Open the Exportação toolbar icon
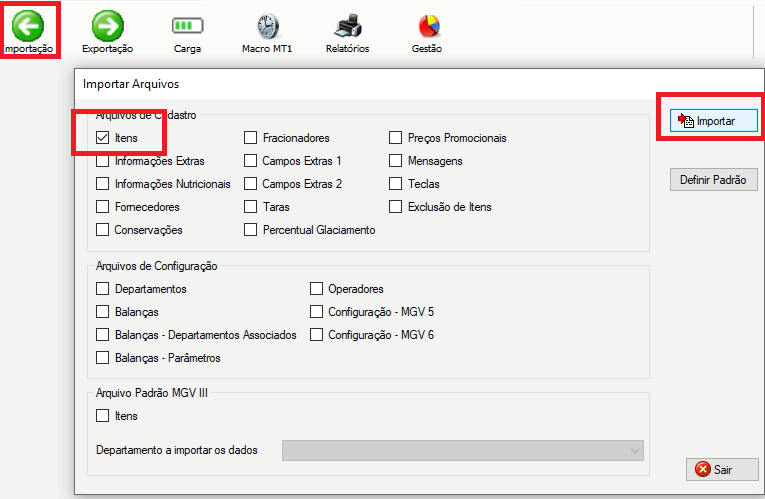 (107, 24)
